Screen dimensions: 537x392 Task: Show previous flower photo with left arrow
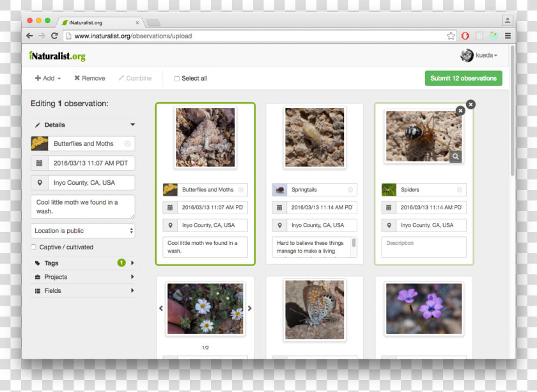click(x=161, y=308)
